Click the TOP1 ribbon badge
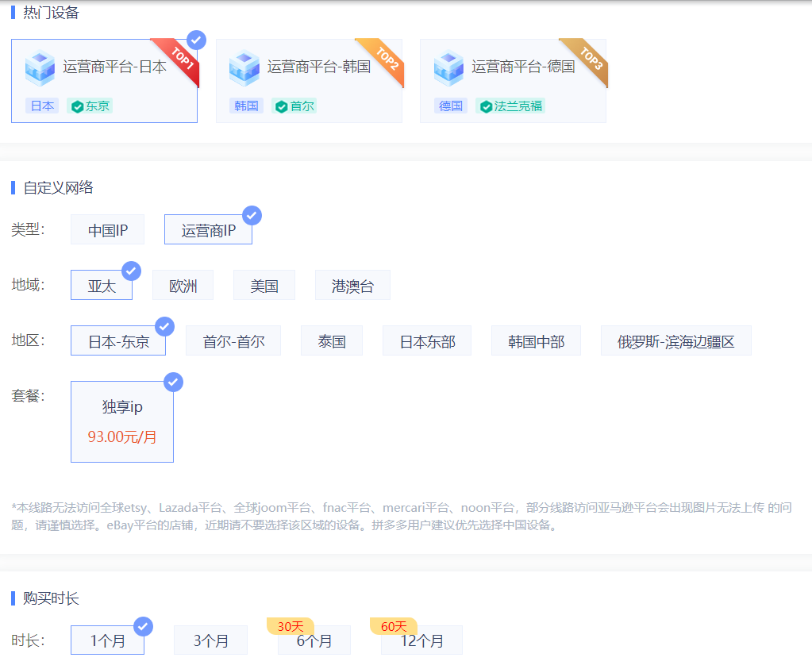812x669 pixels. point(181,58)
